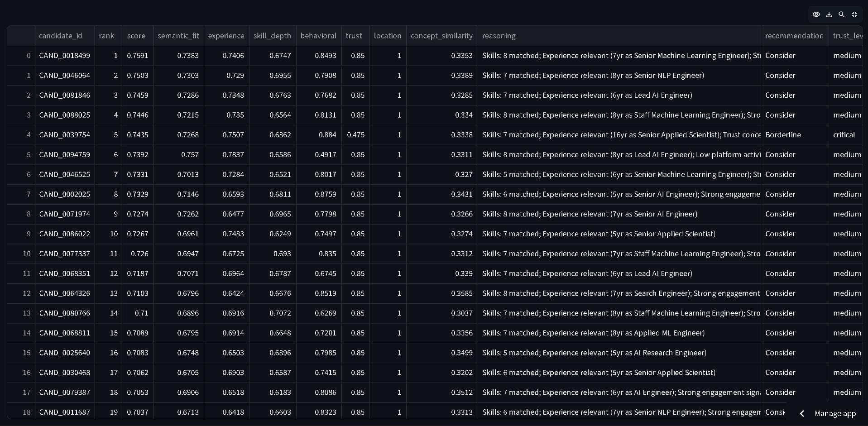The width and height of the screenshot is (868, 426).
Task: Sort by the skill_depth column header
Action: tap(273, 36)
